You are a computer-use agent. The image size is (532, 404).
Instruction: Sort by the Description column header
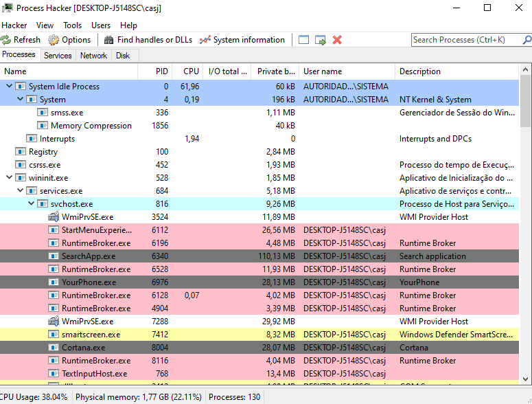tap(457, 71)
